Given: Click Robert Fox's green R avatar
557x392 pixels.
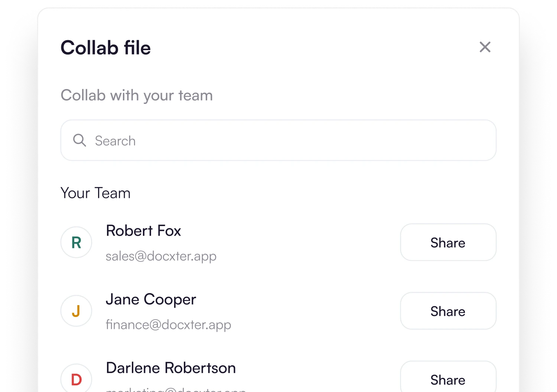Looking at the screenshot, I should (76, 242).
